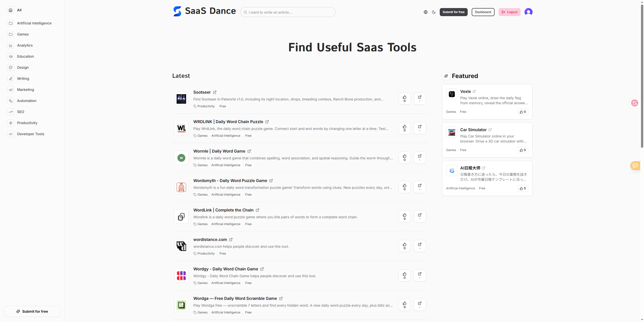644x322 pixels.
Task: Open the Vexle featured title
Action: [x=465, y=91]
